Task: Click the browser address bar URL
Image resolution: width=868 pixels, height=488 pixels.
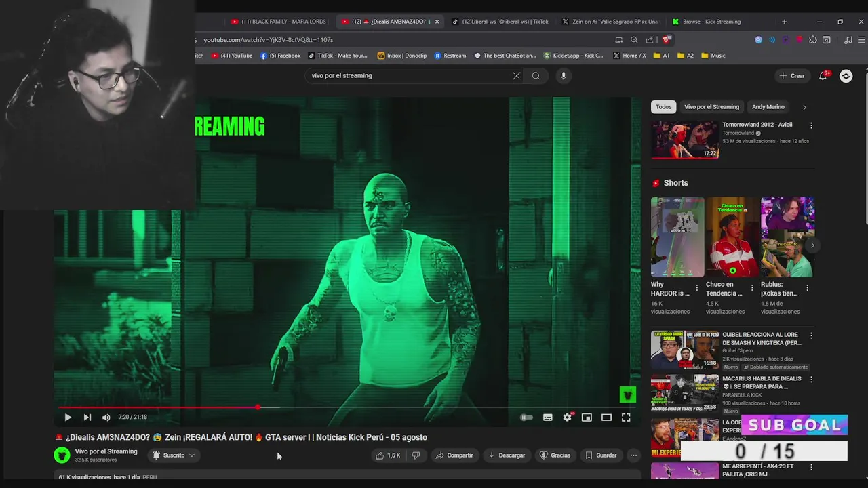Action: pyautogui.click(x=269, y=40)
